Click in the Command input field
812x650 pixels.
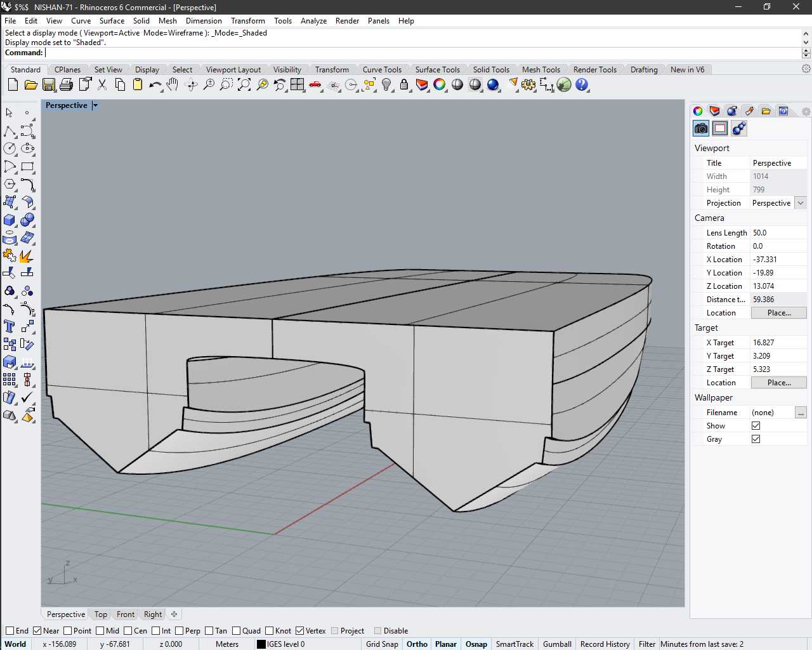(x=423, y=53)
